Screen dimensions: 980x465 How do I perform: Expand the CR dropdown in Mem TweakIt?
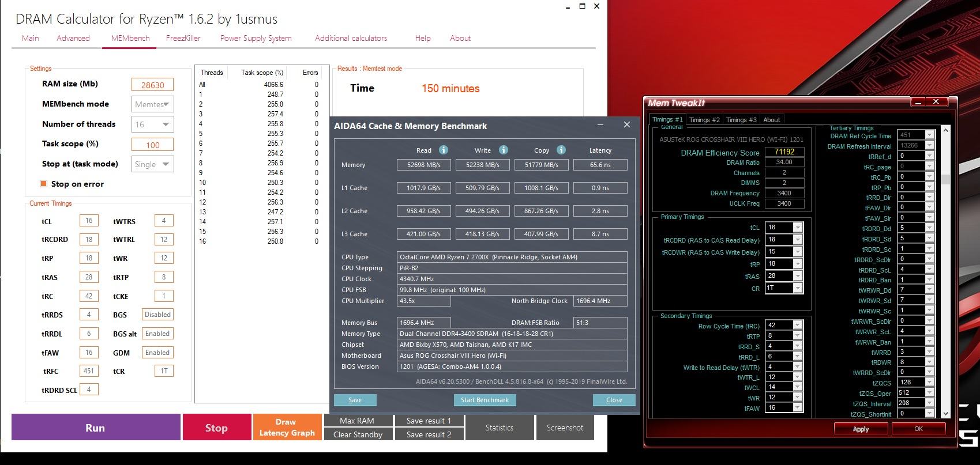coord(798,288)
